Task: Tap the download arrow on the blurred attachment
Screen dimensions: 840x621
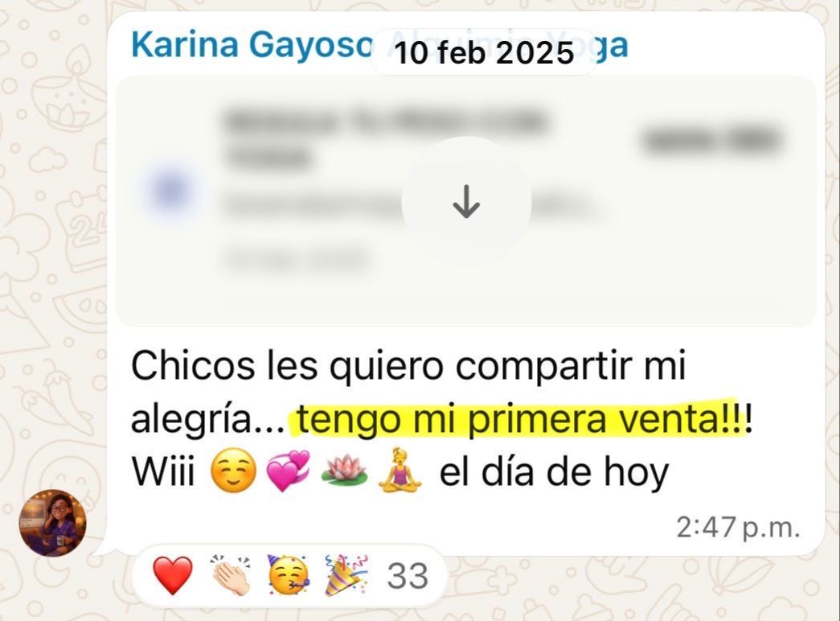Action: 466,201
